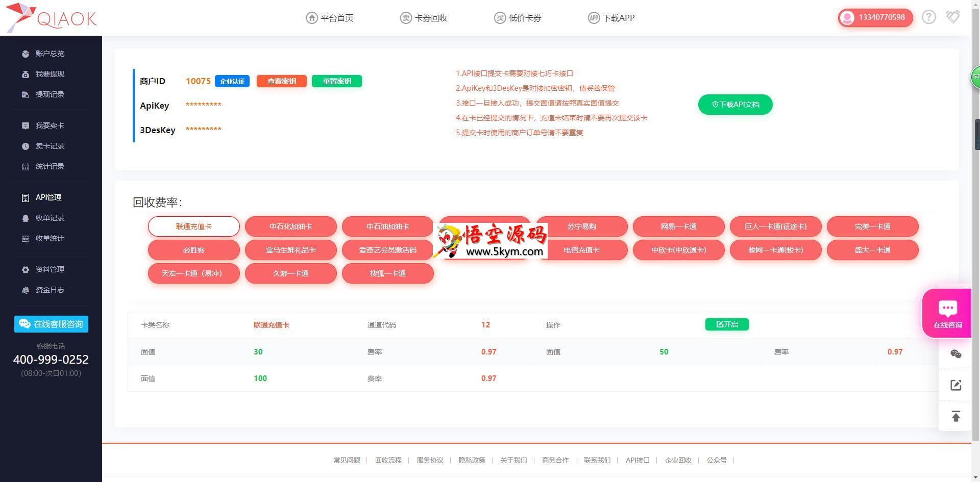Viewport: 980px width, 482px height.
Task: Open the 回收流程 footer link
Action: [x=388, y=460]
